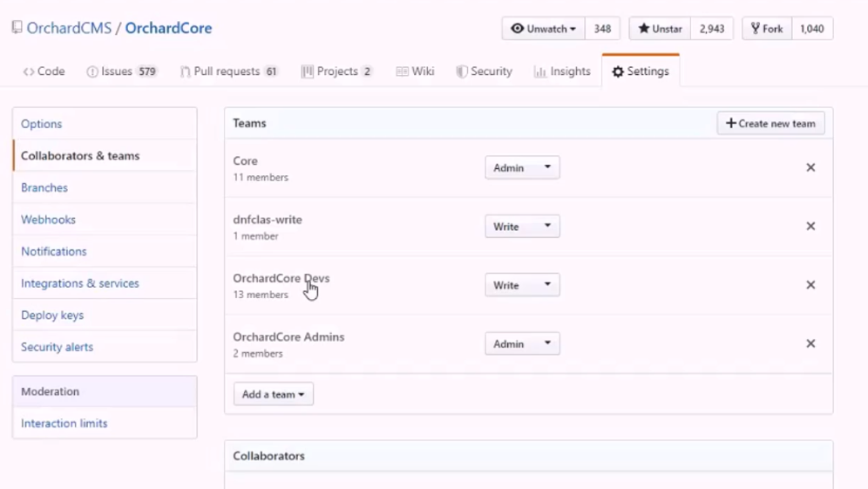Click the Issues tab circle icon
868x489 pixels.
[92, 71]
